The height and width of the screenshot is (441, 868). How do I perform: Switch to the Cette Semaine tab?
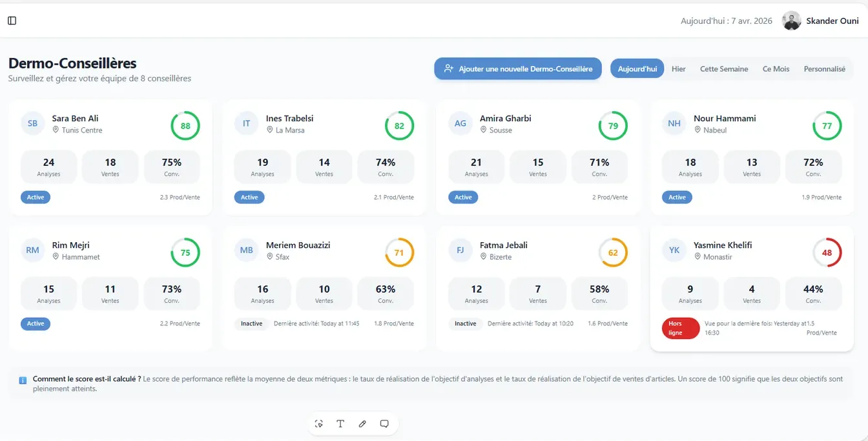[724, 68]
